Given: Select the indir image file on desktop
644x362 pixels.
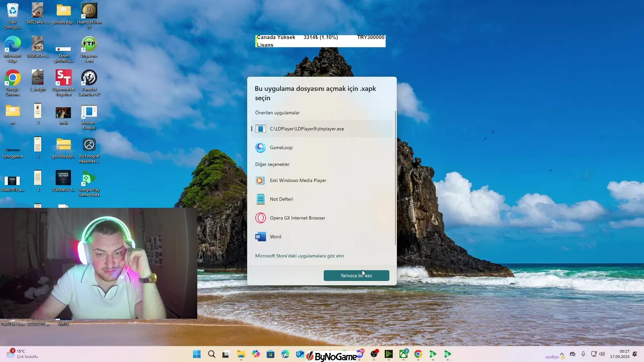Looking at the screenshot, I should coord(63,115).
